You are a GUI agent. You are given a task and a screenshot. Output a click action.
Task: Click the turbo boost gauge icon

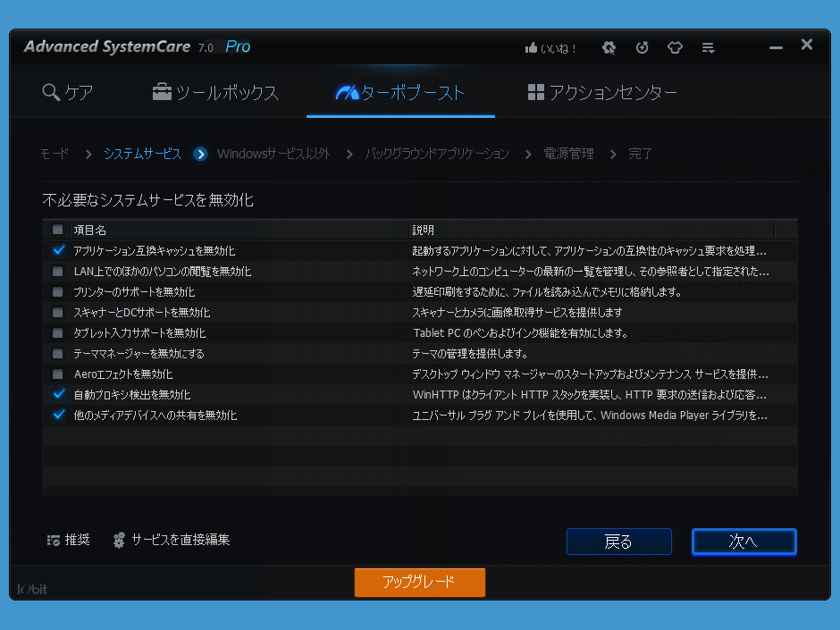tap(347, 93)
